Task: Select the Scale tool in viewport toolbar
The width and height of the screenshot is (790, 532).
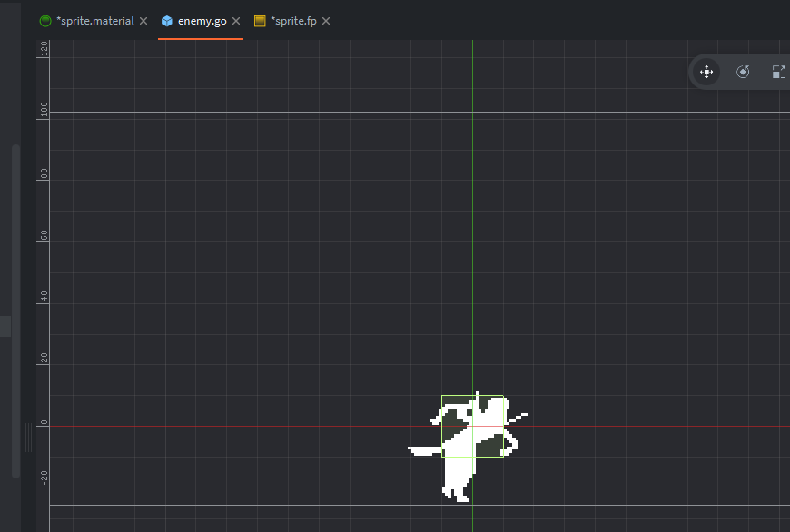Action: (x=778, y=72)
